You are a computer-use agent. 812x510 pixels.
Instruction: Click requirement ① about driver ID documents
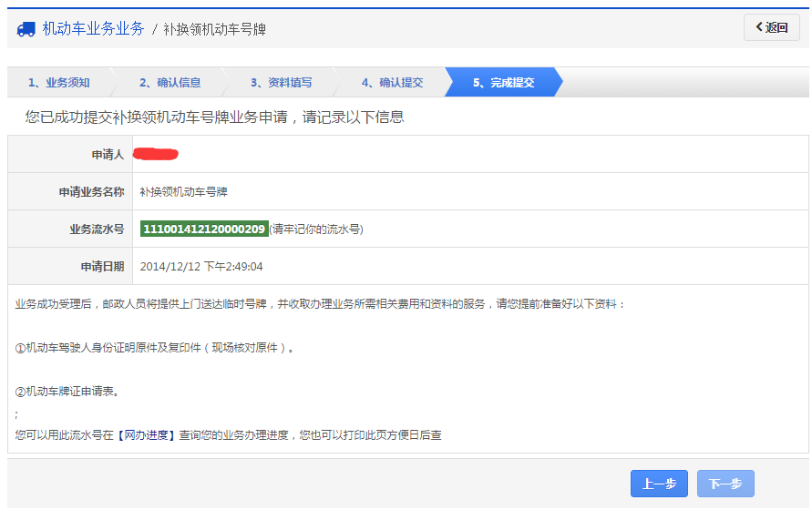[x=155, y=348]
